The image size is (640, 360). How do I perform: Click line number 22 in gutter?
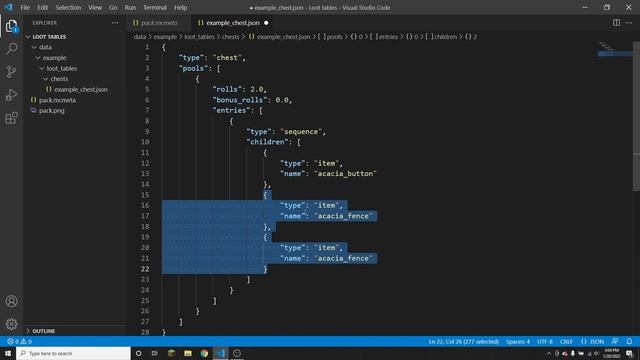point(145,269)
